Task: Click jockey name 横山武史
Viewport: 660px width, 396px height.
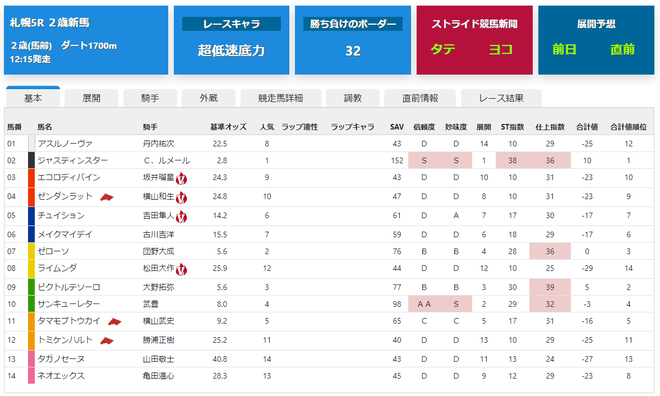Action: click(159, 321)
